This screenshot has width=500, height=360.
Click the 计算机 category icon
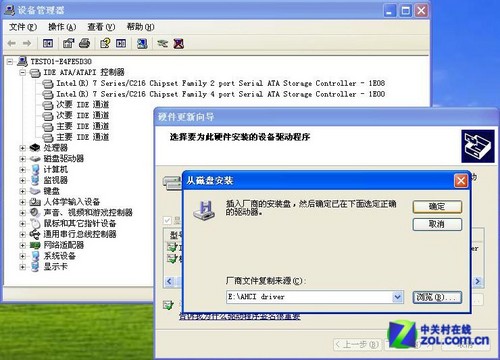pos(35,169)
